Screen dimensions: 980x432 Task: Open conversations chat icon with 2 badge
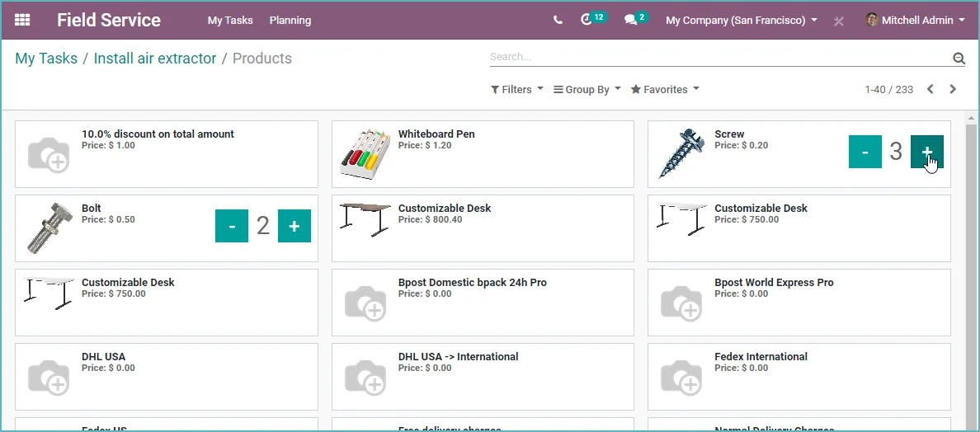click(636, 19)
